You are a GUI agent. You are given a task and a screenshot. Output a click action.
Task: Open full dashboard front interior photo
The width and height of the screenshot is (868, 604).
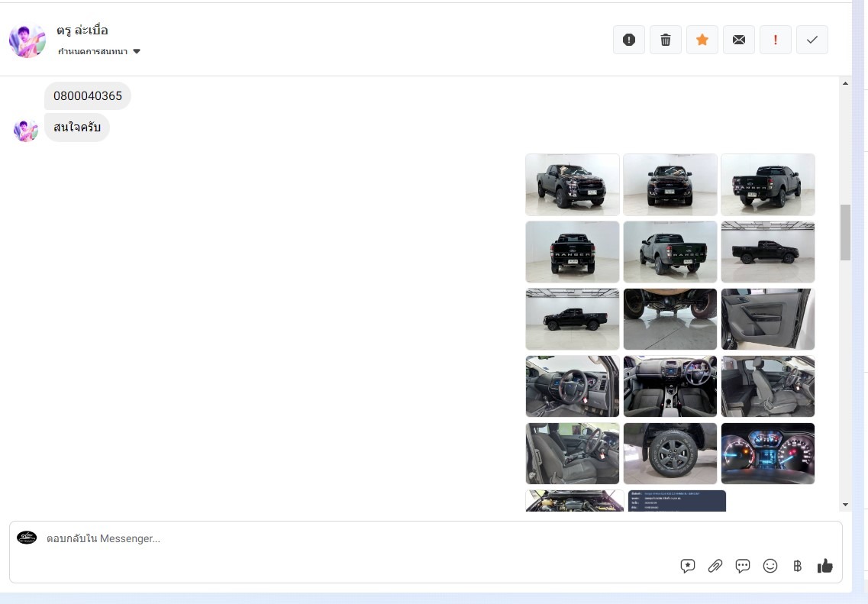[x=670, y=386]
